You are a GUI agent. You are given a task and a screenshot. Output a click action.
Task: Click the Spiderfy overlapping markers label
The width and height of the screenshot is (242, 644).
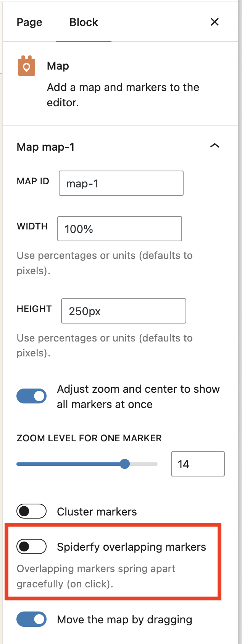pos(131,547)
